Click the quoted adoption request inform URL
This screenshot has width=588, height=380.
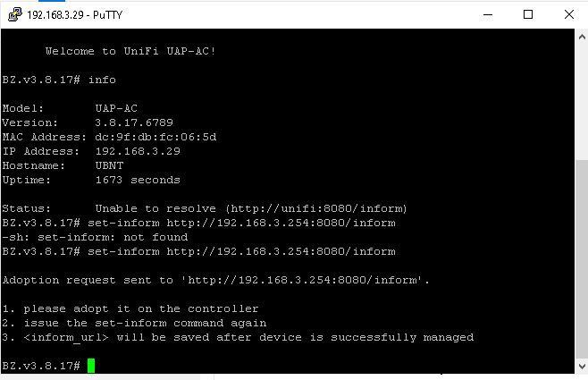point(302,280)
